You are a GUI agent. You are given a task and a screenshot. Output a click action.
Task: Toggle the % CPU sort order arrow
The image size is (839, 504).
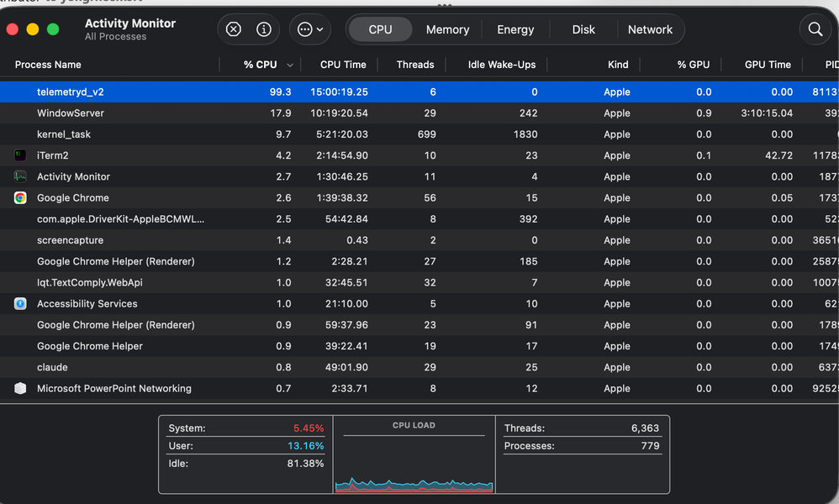[290, 65]
